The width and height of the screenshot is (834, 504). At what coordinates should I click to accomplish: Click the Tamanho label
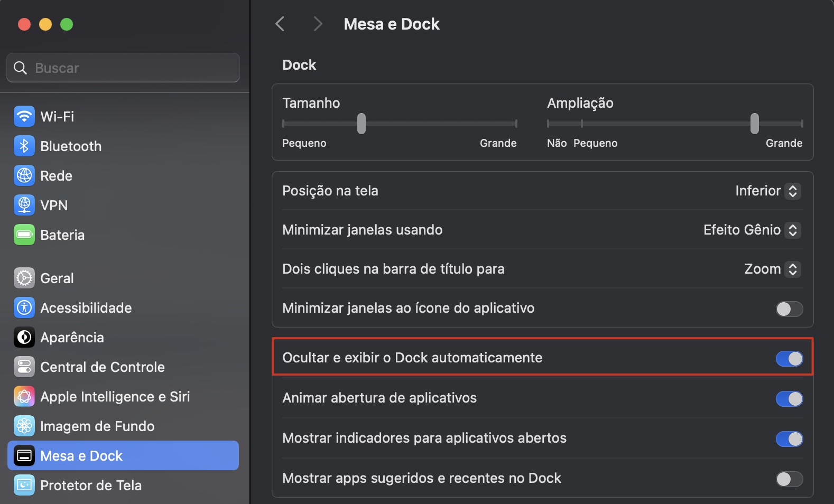pos(311,103)
